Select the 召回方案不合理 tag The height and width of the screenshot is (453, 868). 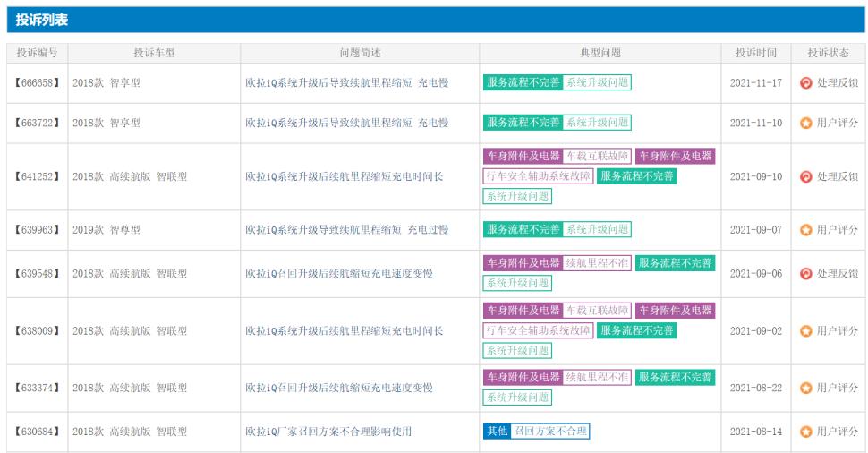550,432
